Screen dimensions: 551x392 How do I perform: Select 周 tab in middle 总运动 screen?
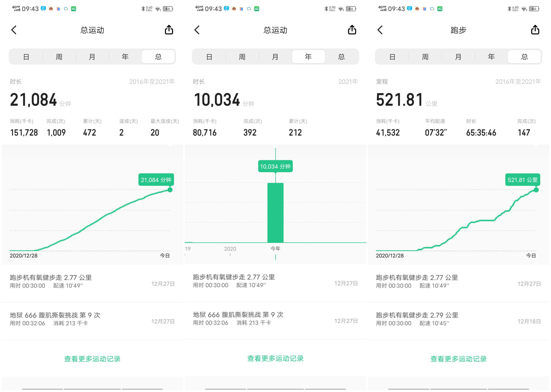242,57
